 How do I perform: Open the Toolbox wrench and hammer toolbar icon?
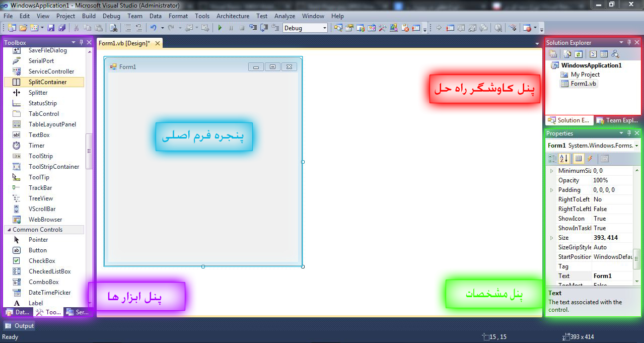point(382,28)
